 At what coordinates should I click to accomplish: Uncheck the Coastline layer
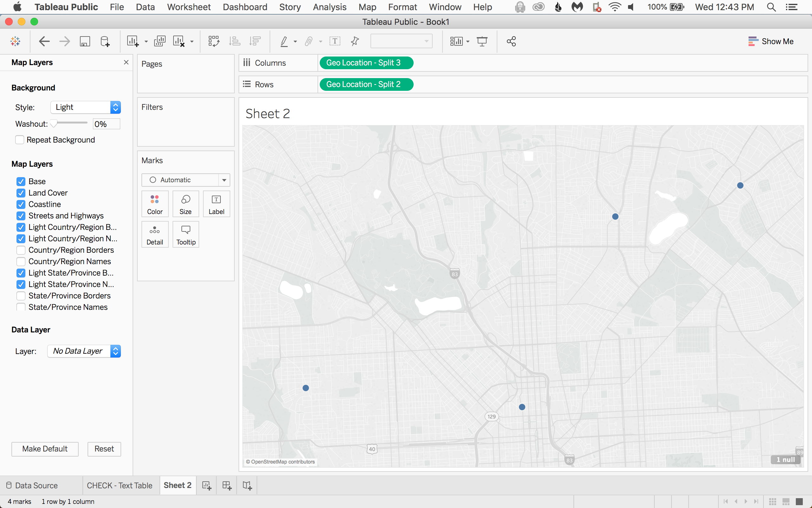[x=21, y=204]
